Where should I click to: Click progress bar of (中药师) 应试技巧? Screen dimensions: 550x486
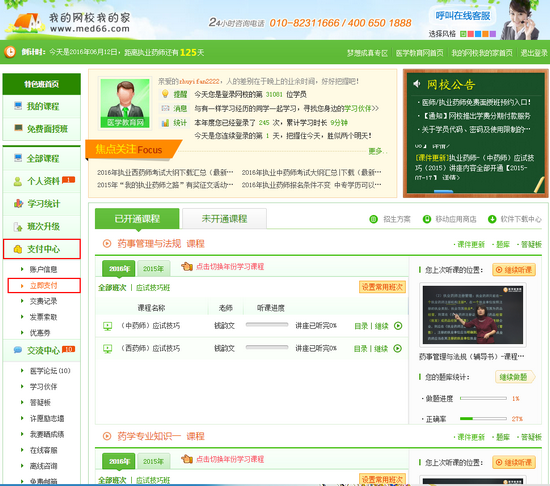point(267,325)
